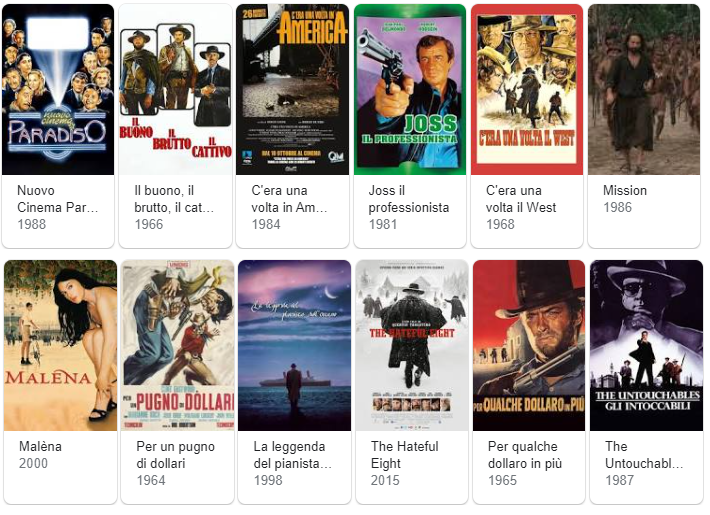Click Il buono, il brutto, il cattivo poster
The height and width of the screenshot is (515, 710).
[175, 90]
